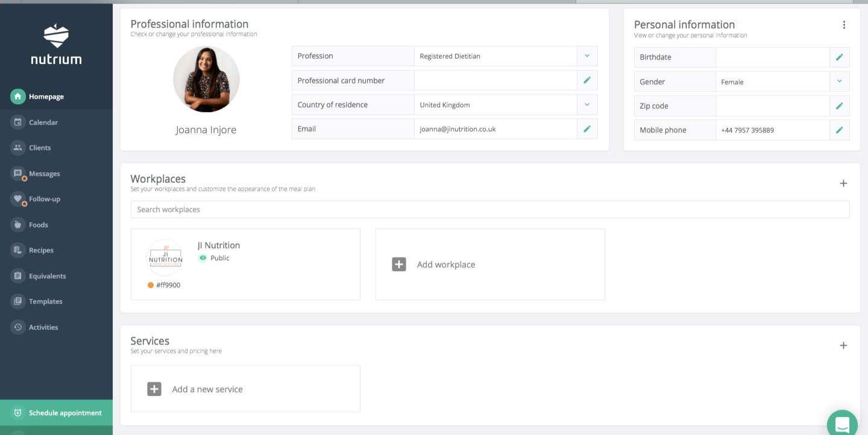Click Joanna Injore's profile photo
The image size is (868, 435).
click(206, 80)
